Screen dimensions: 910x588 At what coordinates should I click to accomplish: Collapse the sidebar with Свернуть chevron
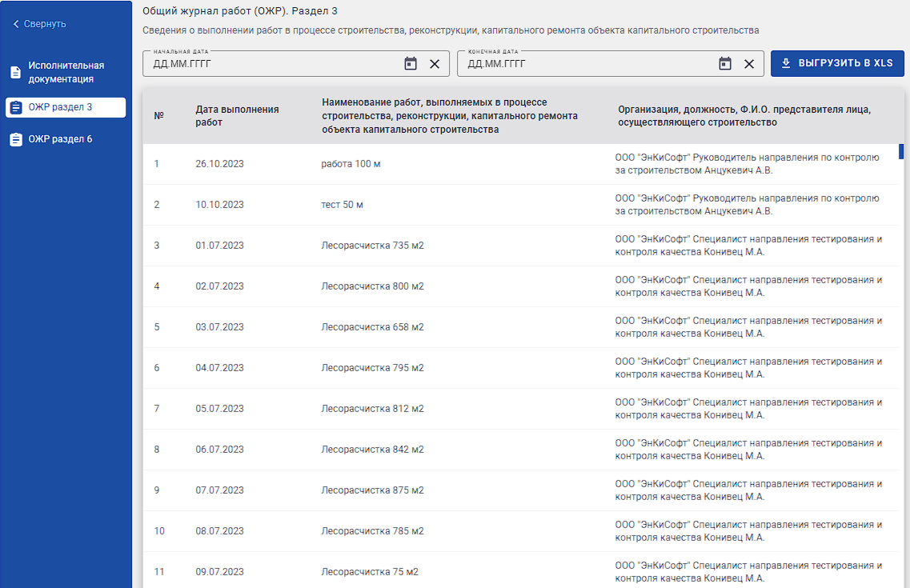tap(16, 24)
